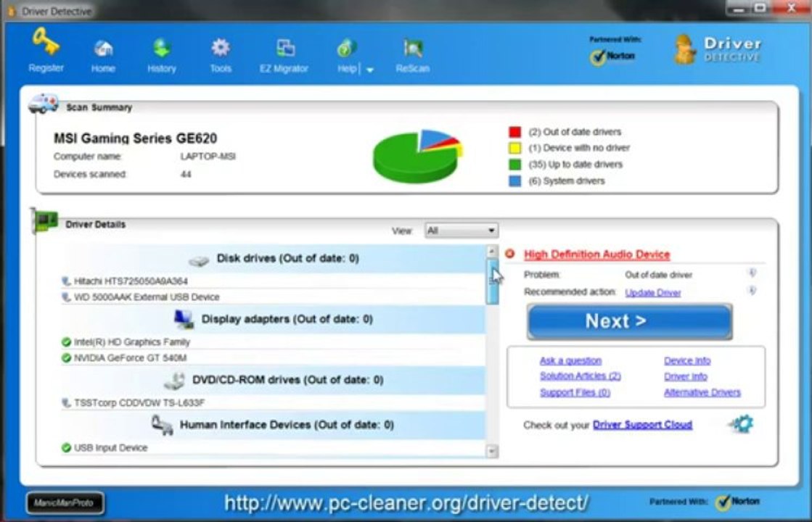Click the scan results pie chart
Image resolution: width=812 pixels, height=522 pixels.
(x=417, y=156)
